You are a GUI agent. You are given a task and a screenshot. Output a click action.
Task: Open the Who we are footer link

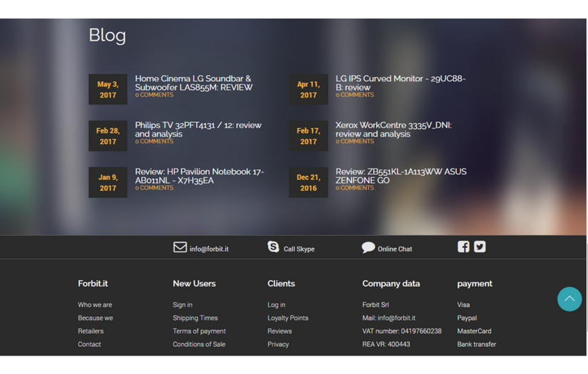coord(95,305)
